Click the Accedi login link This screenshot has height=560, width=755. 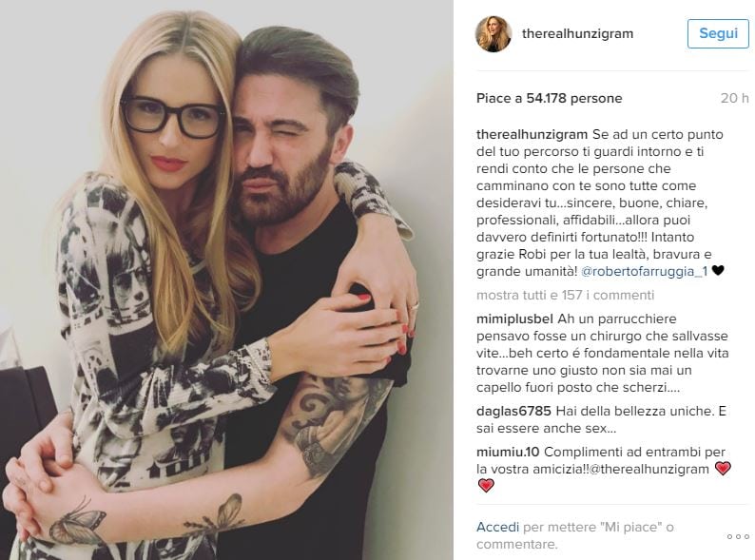click(x=497, y=528)
